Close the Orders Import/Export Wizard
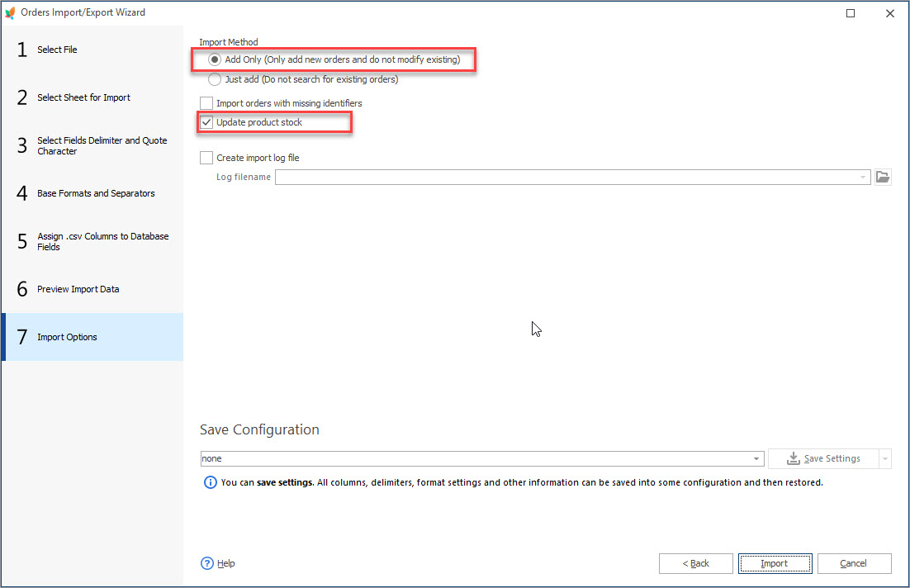The image size is (910, 588). tap(889, 13)
